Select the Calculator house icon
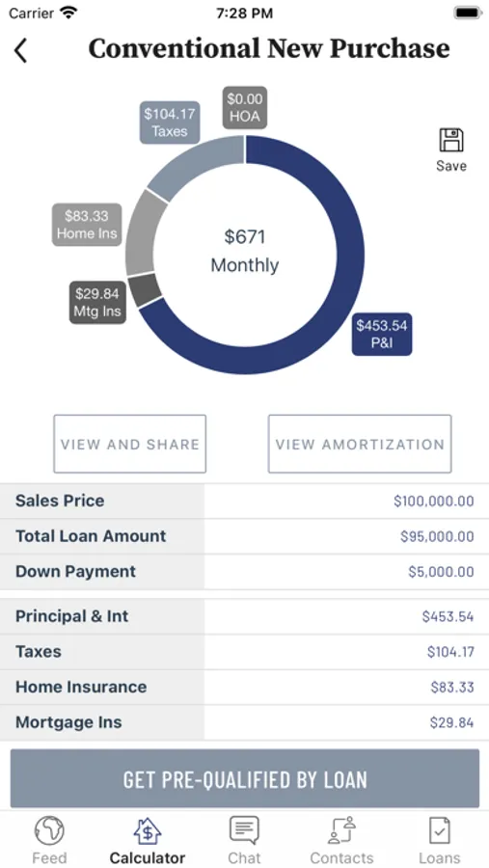489x868 pixels. [x=148, y=831]
